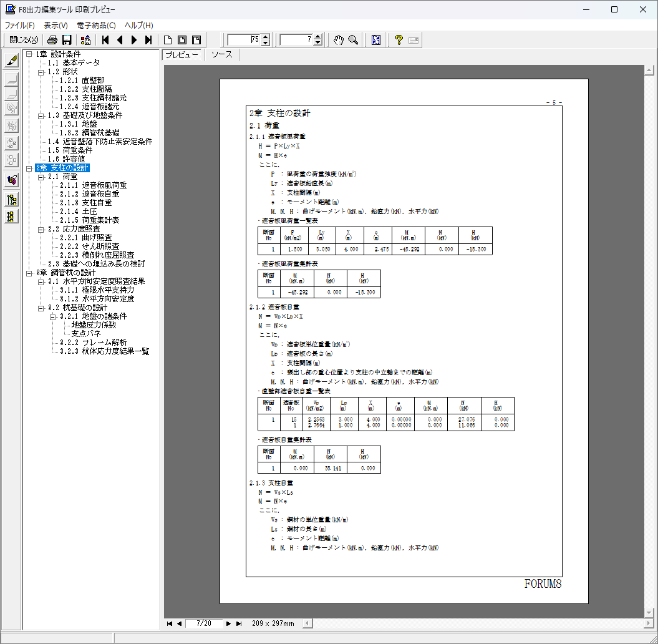The image size is (658, 644).
Task: Jump to the first page using the toolbar arrow
Action: point(105,40)
